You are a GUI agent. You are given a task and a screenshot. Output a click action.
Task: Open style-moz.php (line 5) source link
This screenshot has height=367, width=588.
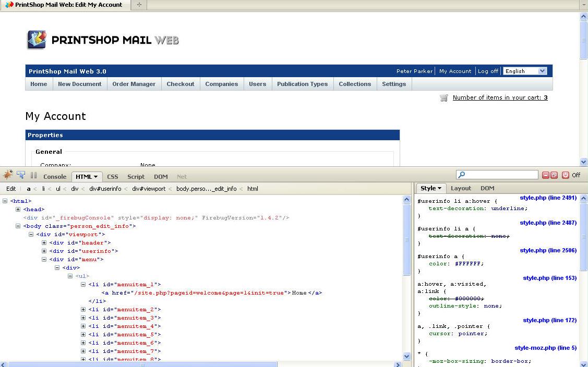(x=545, y=348)
